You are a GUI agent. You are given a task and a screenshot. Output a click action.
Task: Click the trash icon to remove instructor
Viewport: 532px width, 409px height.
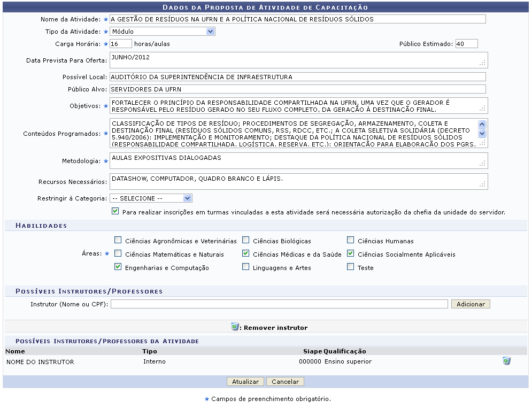(x=506, y=361)
